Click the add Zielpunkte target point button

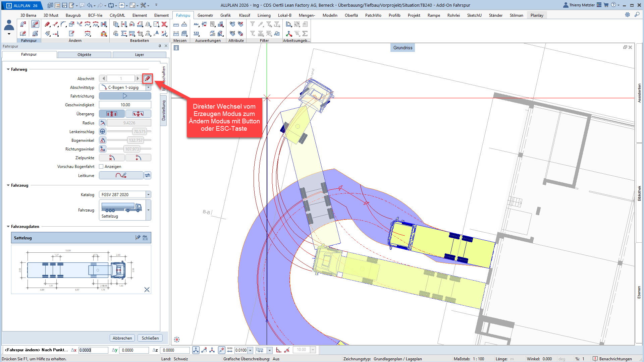(x=138, y=158)
